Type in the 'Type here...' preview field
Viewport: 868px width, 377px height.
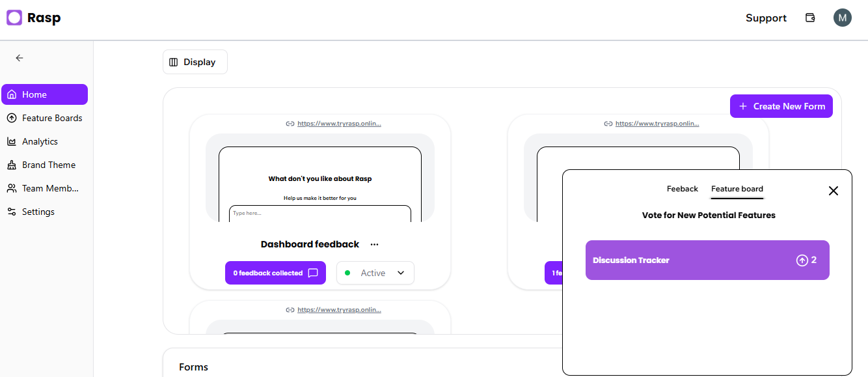coord(319,214)
